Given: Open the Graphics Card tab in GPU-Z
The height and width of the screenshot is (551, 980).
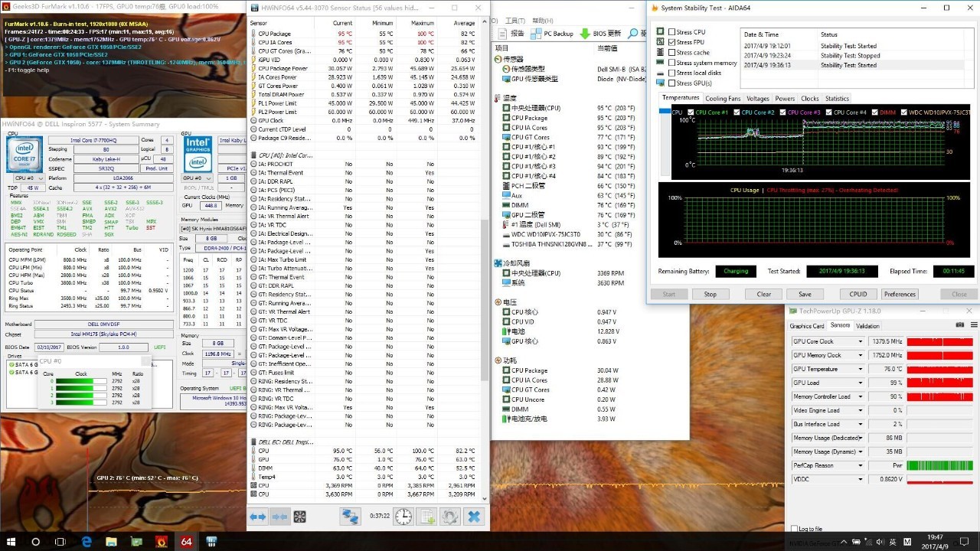Looking at the screenshot, I should click(807, 326).
